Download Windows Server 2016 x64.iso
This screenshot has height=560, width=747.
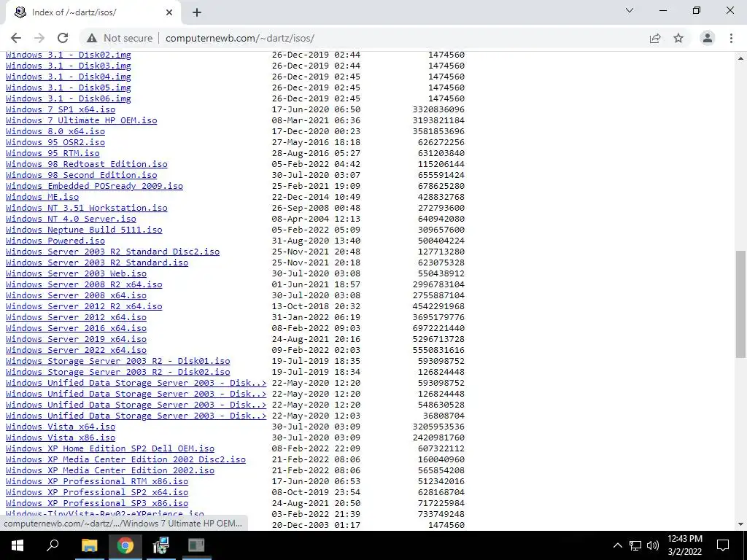point(76,329)
